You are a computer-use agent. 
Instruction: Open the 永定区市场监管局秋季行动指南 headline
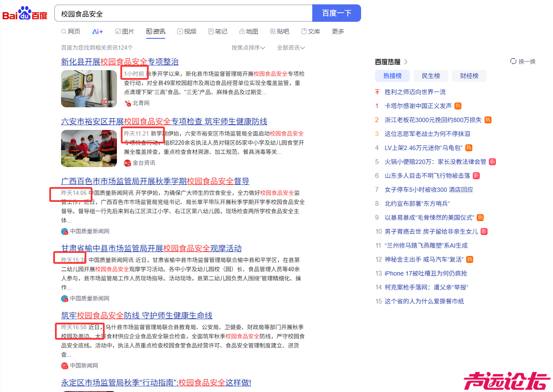[156, 382]
